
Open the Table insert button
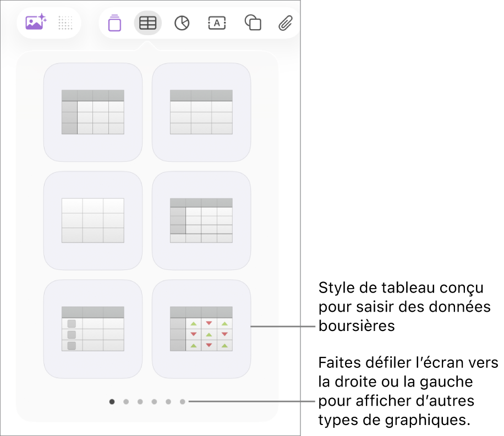(x=147, y=23)
